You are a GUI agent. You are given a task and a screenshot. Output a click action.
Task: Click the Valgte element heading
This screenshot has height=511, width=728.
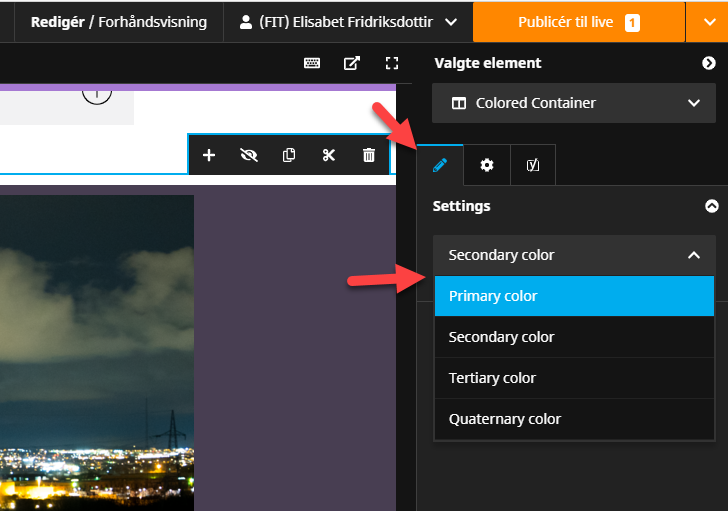tap(488, 63)
